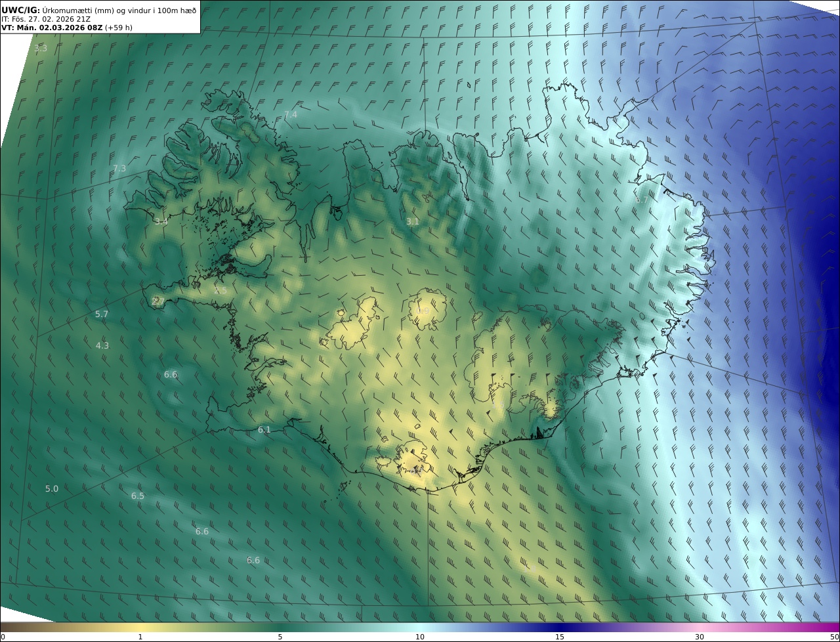The image size is (840, 642).
Task: Click the initialization time "IT: Fös. 27. 02. 2026 21Z"
Action: point(46,19)
